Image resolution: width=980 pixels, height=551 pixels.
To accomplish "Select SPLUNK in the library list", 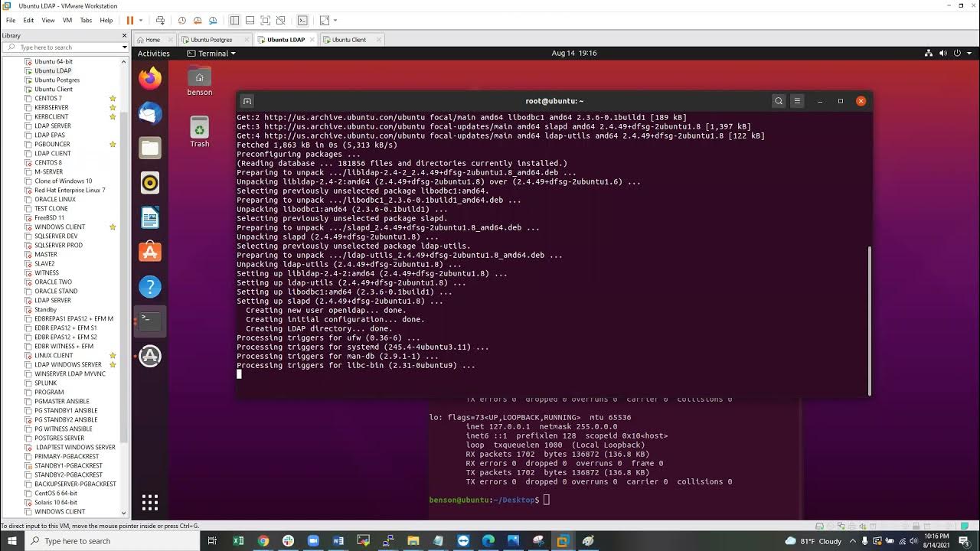I will pyautogui.click(x=45, y=383).
